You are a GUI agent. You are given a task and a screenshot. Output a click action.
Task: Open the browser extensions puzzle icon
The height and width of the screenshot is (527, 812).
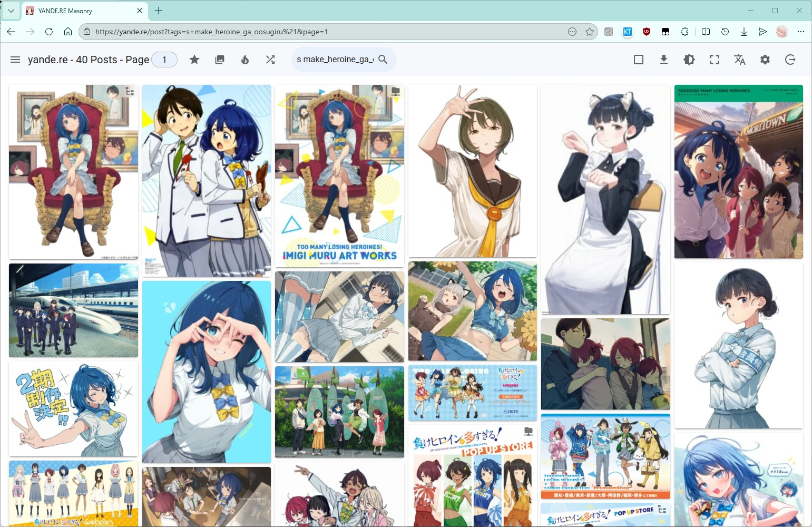coord(684,32)
